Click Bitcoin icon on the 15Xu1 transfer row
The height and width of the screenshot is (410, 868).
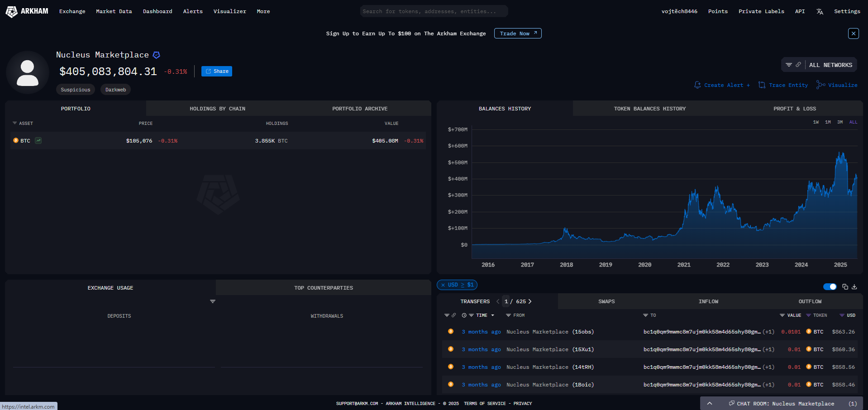coord(451,349)
